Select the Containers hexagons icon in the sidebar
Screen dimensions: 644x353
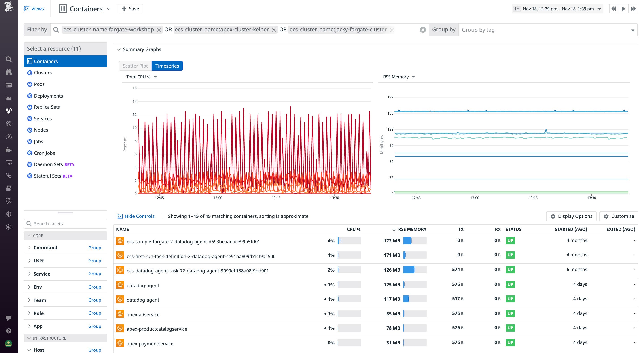[x=9, y=111]
